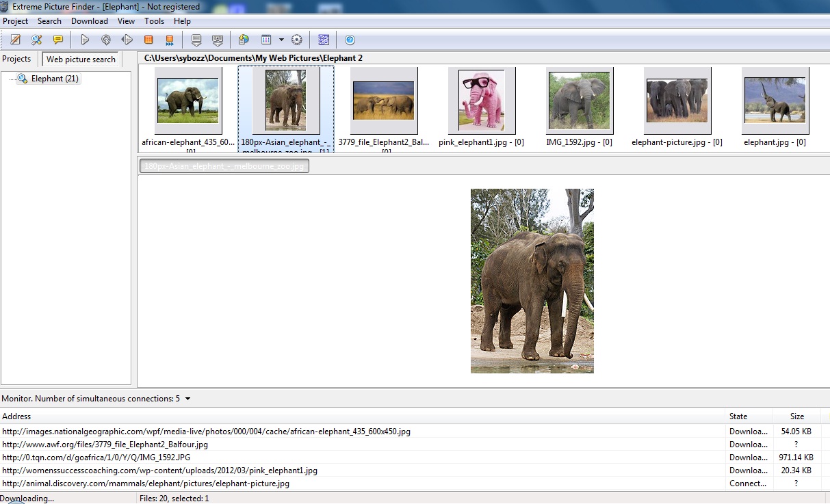Click the orange stop with arrows icon

(170, 40)
